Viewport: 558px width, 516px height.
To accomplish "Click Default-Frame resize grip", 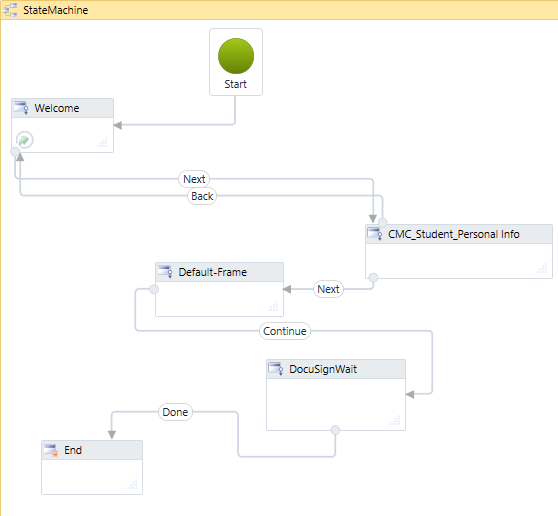I will (273, 306).
